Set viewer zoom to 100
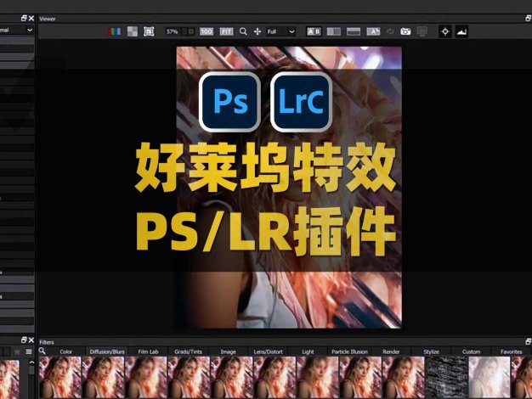The height and width of the screenshot is (399, 532). click(x=207, y=31)
